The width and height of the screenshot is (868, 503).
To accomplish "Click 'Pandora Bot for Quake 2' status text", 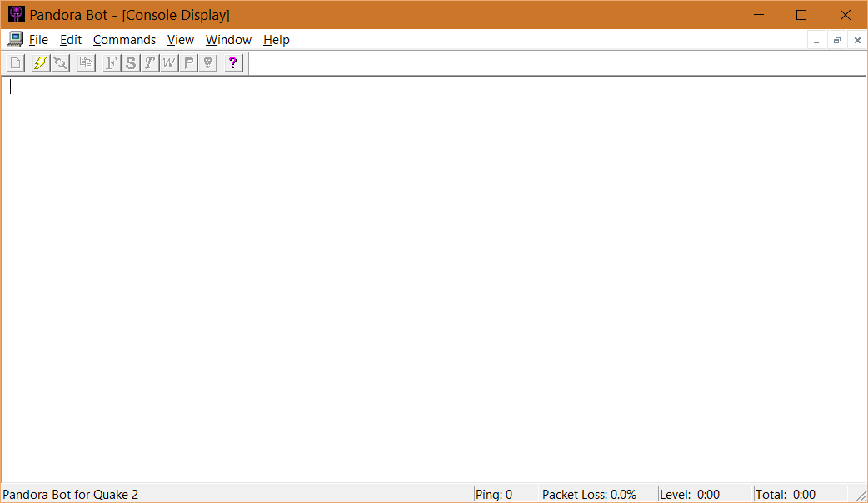I will pyautogui.click(x=70, y=494).
